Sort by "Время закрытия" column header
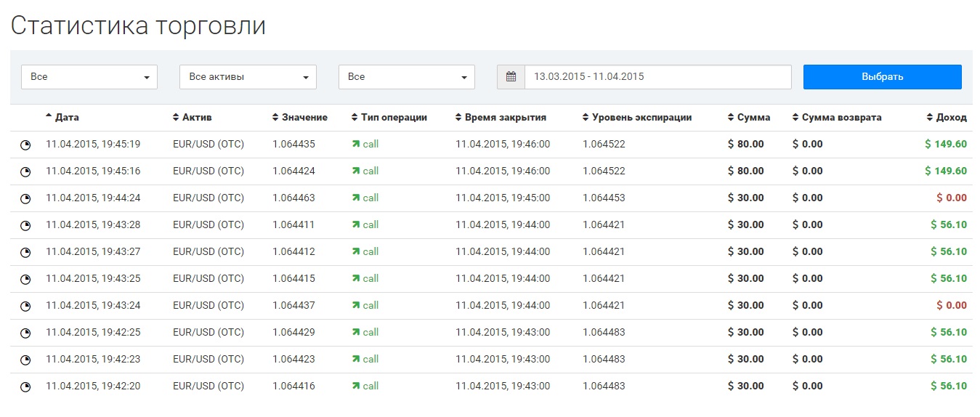 click(x=501, y=118)
